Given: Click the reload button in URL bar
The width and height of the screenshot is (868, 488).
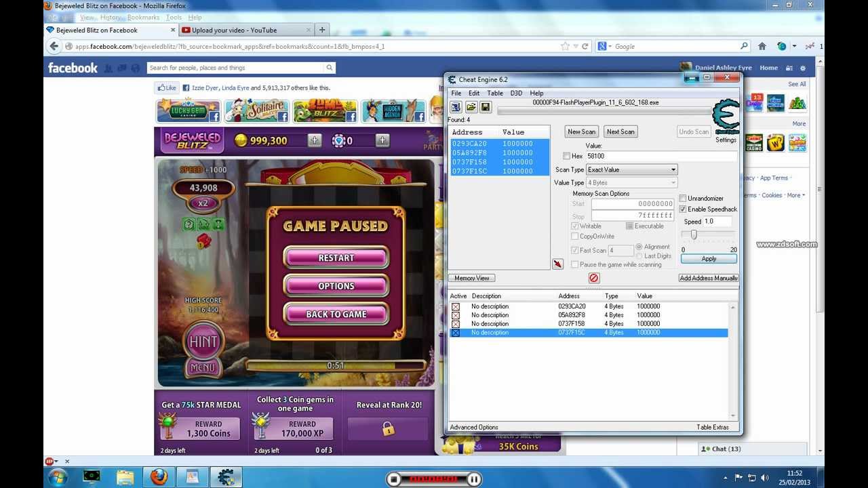Looking at the screenshot, I should click(585, 46).
